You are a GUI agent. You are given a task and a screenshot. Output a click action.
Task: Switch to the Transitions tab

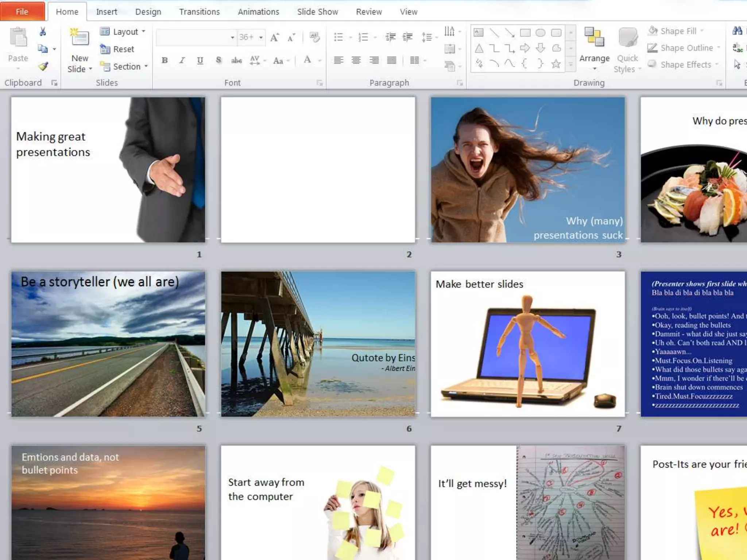[x=199, y=12]
